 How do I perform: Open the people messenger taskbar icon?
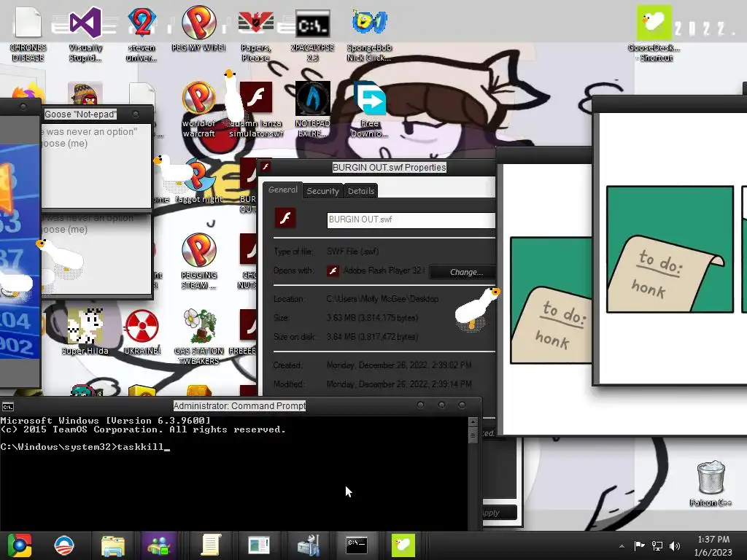click(x=159, y=545)
